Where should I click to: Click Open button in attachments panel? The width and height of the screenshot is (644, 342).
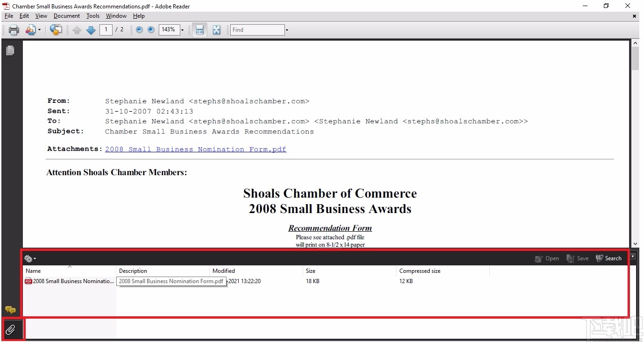[547, 258]
